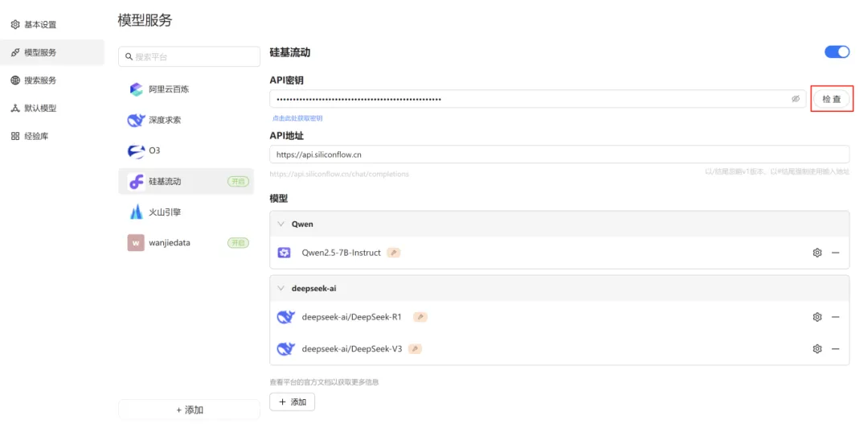The width and height of the screenshot is (868, 424).
Task: Click the tag badge beside Qwen2.5-7B-Instruct
Action: click(394, 253)
